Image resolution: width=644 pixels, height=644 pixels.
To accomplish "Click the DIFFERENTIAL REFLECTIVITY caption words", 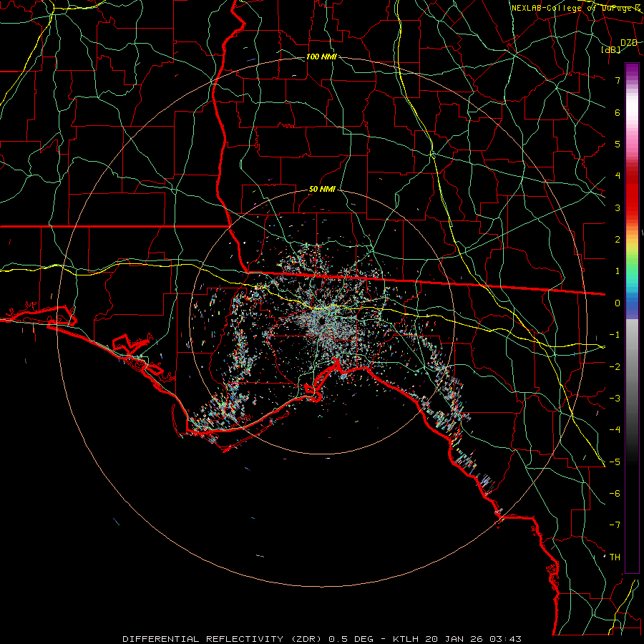I will (203, 639).
